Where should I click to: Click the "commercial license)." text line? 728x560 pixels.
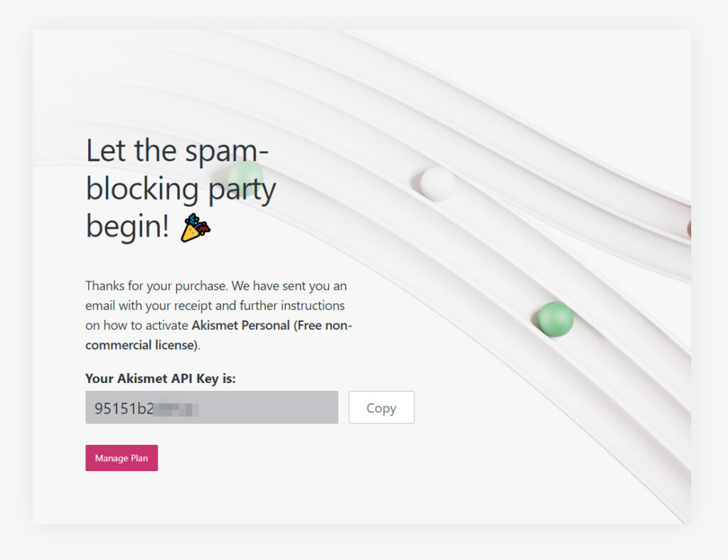click(x=143, y=345)
